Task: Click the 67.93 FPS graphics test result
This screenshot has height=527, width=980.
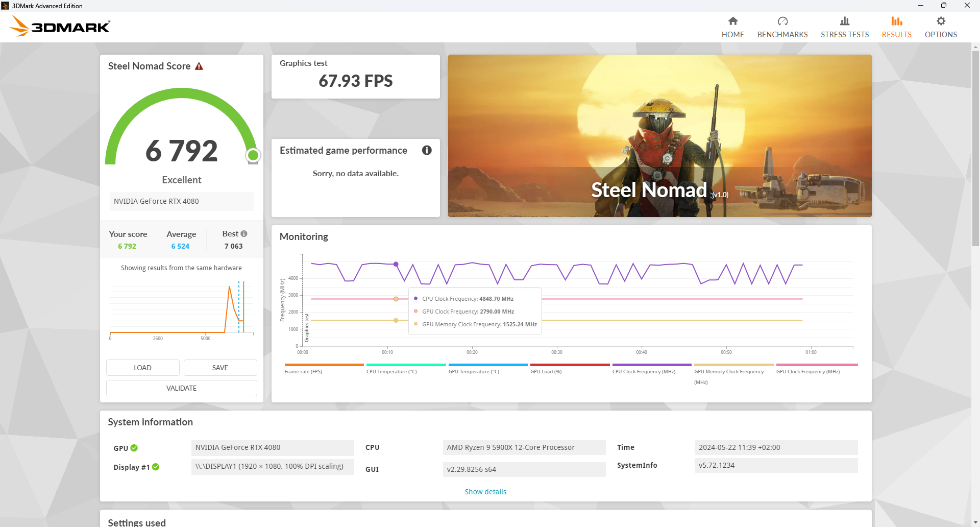Action: [356, 81]
